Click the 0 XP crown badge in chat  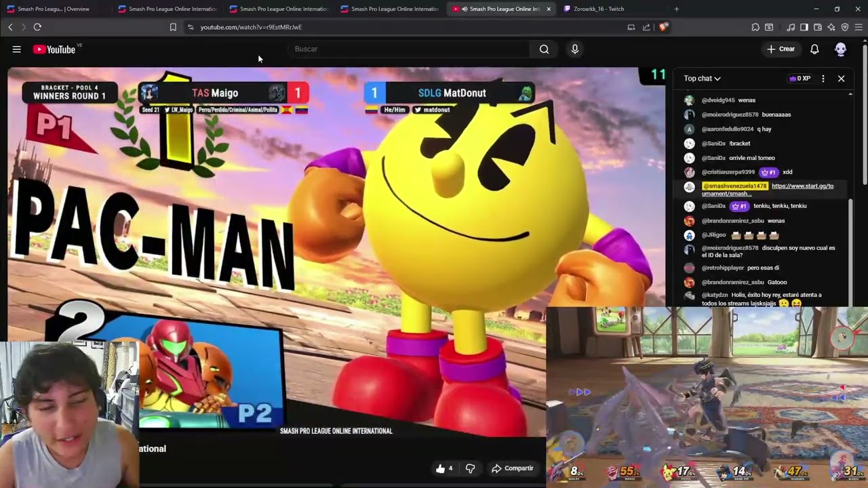[x=800, y=79]
